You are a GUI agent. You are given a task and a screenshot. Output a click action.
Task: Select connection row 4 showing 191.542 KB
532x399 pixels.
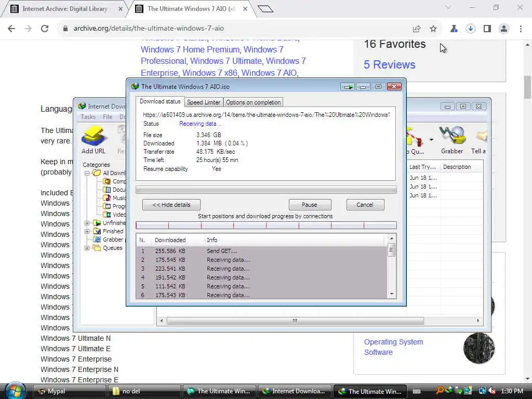262,277
